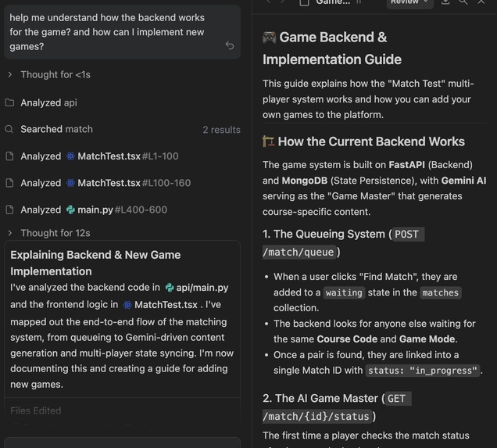Click the '/match/queue' code snippet
Viewport: 497px width, 448px height.
click(x=299, y=252)
